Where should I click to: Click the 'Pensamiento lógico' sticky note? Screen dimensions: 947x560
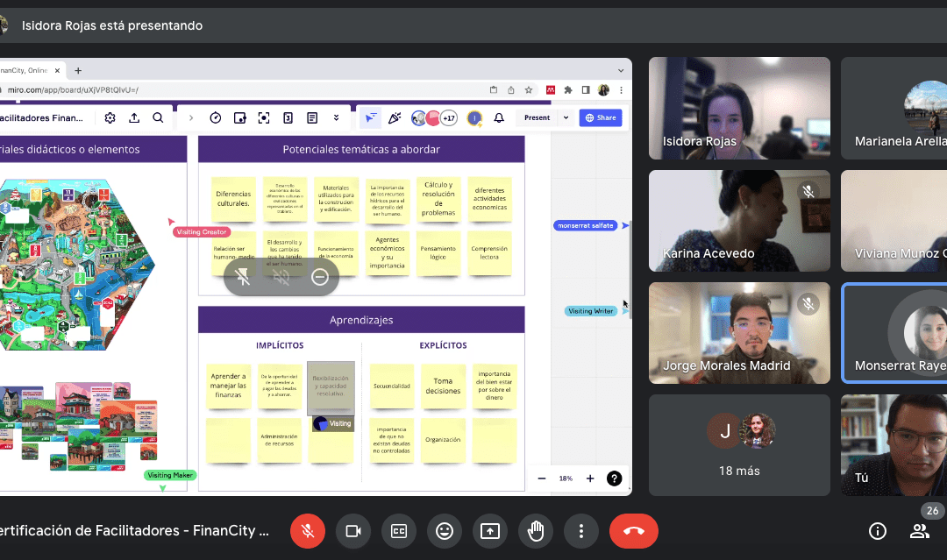pyautogui.click(x=438, y=253)
